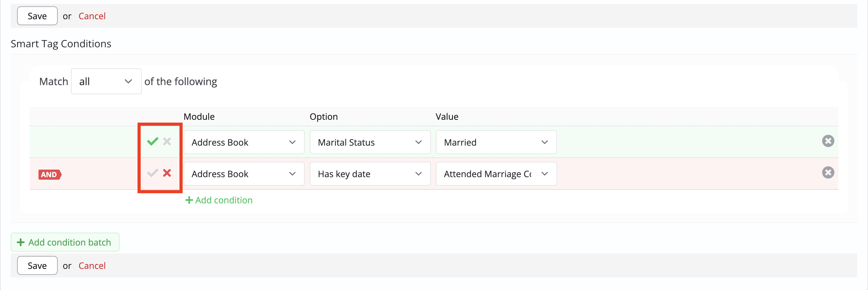Open the Attended Marriage value dropdown

[496, 174]
